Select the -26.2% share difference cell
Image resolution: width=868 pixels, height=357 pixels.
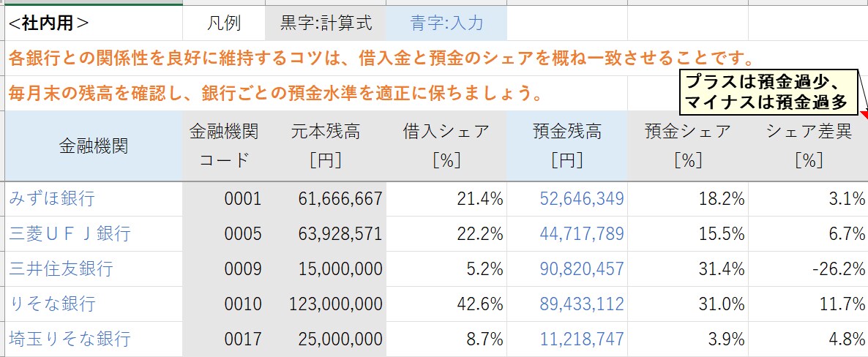tap(808, 269)
